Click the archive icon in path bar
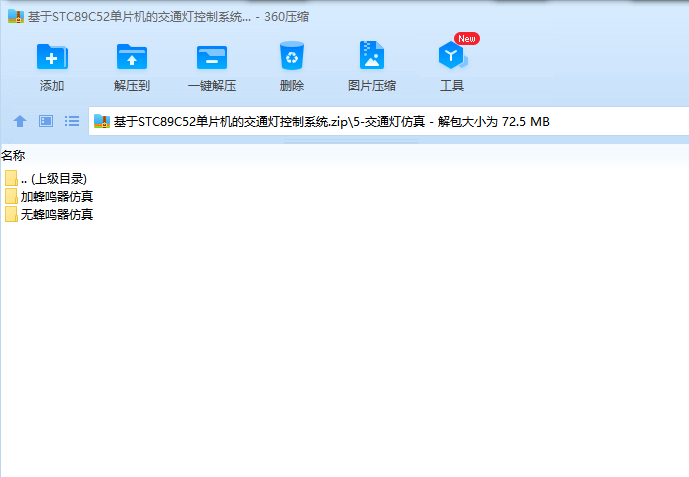Viewport: 689px width, 477px height. tap(102, 121)
